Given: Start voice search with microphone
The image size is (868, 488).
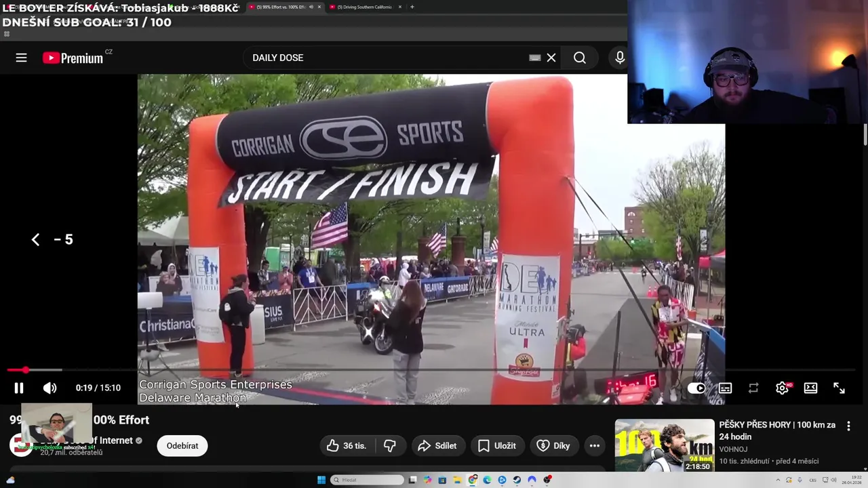Looking at the screenshot, I should coord(620,58).
